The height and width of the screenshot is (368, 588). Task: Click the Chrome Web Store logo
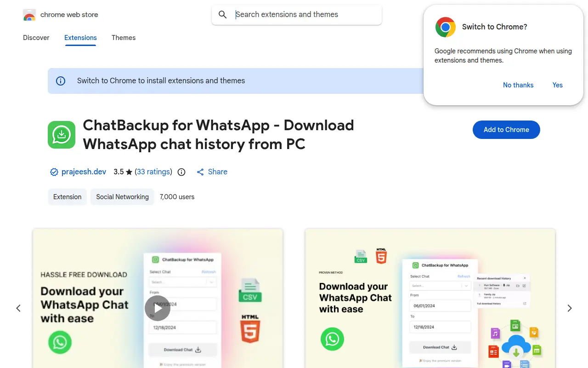(29, 15)
